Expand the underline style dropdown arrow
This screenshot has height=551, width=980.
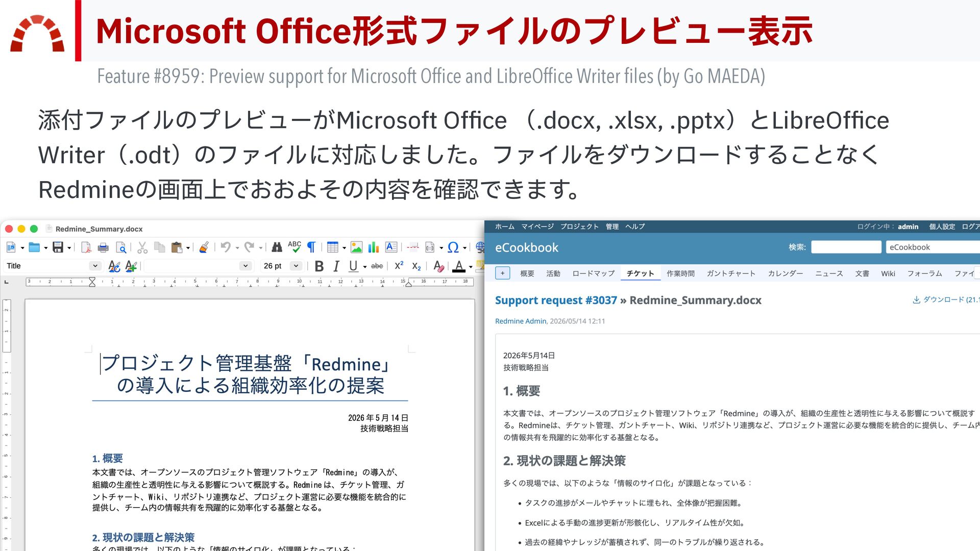point(364,267)
